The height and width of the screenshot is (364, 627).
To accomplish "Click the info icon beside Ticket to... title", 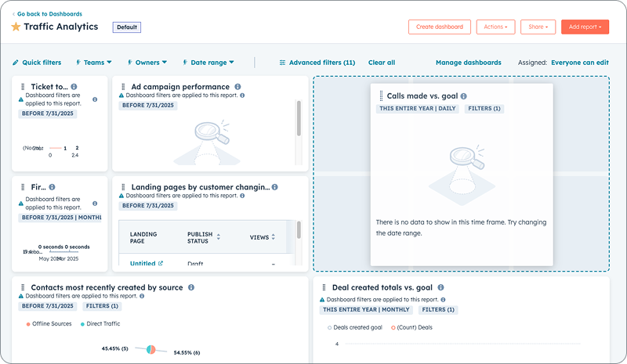I will click(74, 87).
